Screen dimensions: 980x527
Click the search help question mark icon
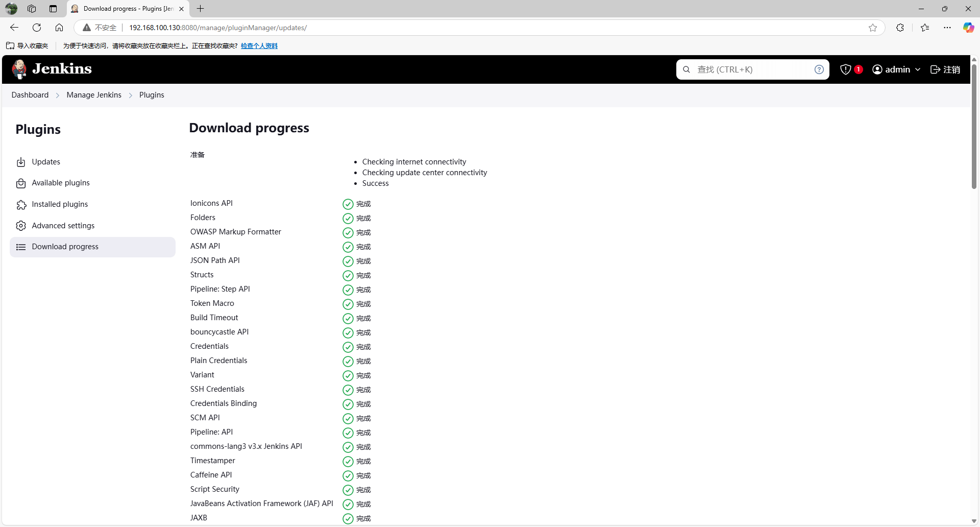[819, 69]
